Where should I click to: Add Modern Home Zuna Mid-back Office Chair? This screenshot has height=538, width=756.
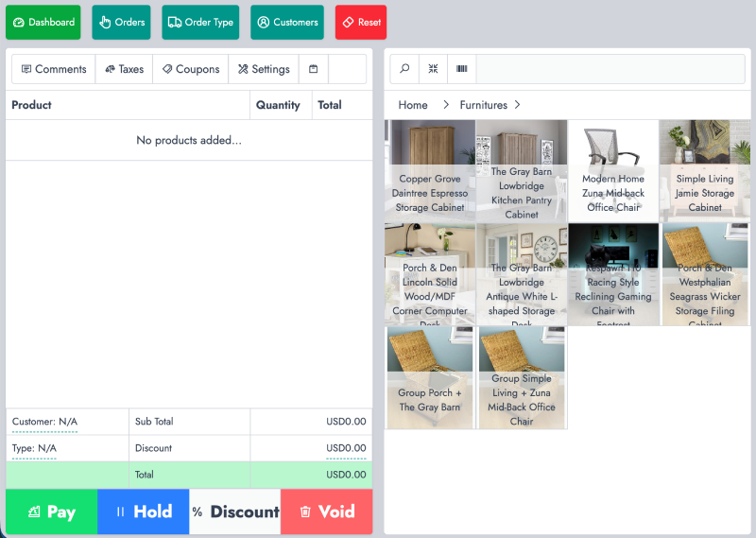(613, 171)
